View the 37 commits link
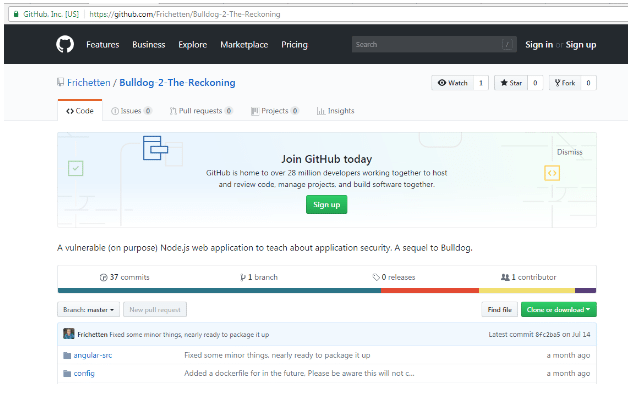 (124, 277)
